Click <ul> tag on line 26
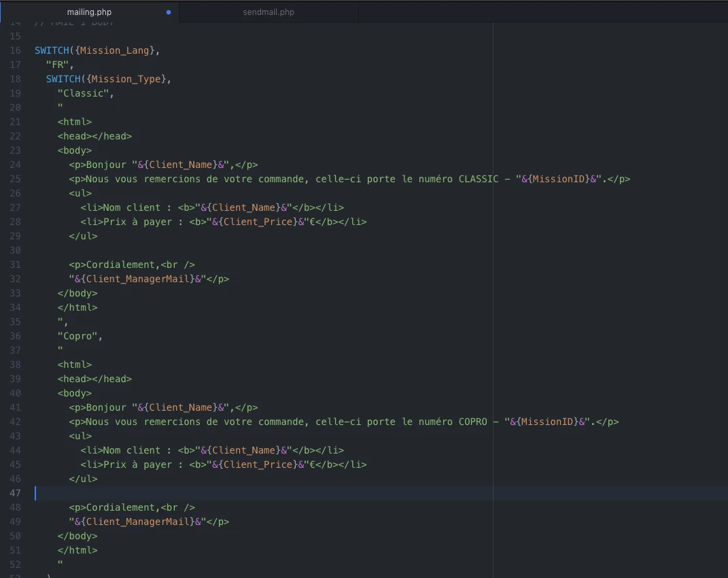The image size is (728, 578). (x=80, y=193)
